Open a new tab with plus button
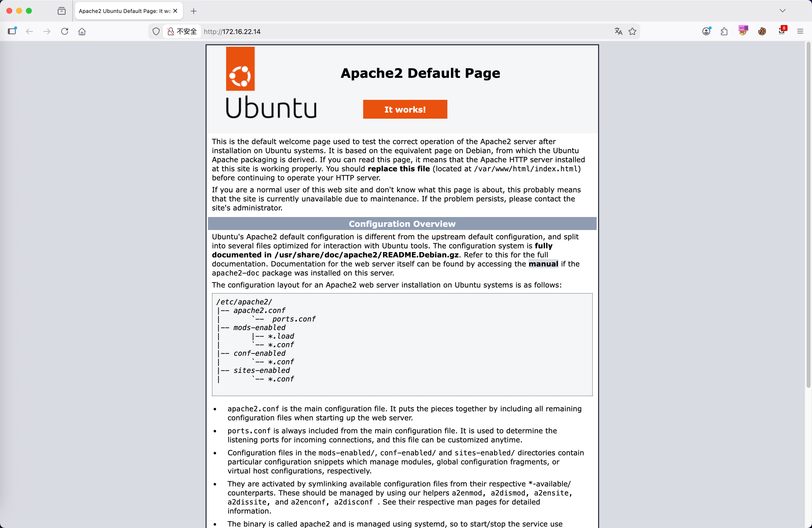Viewport: 812px width, 528px height. pyautogui.click(x=193, y=11)
